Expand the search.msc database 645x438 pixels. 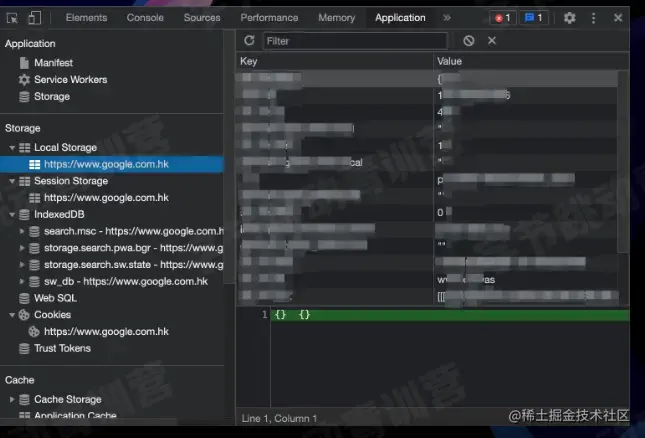point(22,231)
